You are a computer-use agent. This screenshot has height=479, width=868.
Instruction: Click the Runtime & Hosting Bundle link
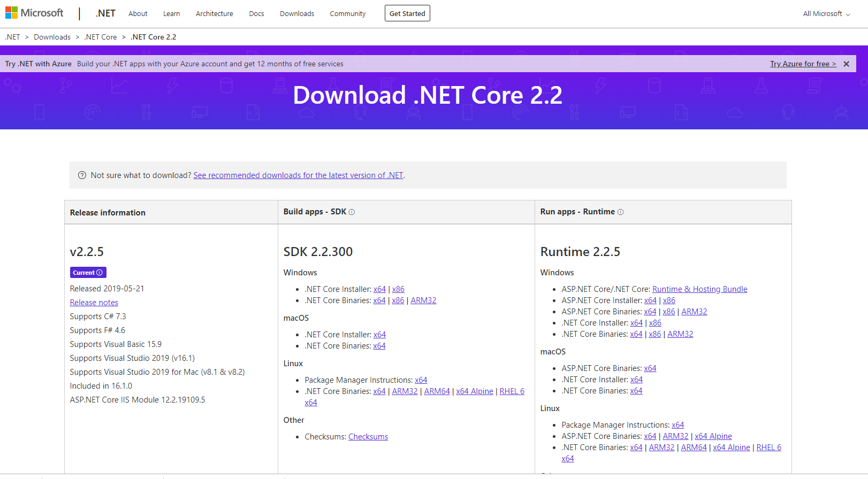(699, 289)
